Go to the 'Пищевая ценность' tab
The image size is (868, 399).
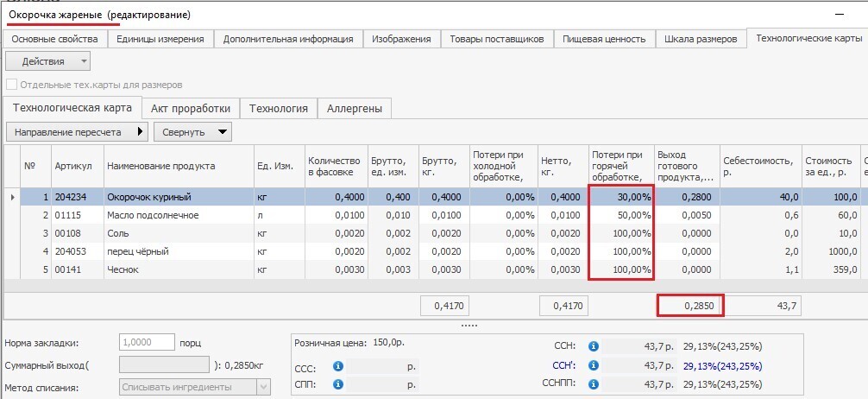[604, 39]
